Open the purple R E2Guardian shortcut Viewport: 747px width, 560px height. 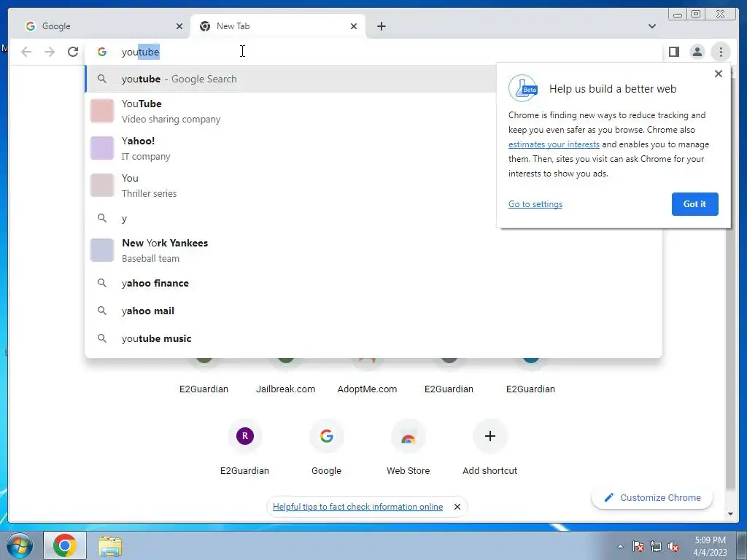(245, 436)
